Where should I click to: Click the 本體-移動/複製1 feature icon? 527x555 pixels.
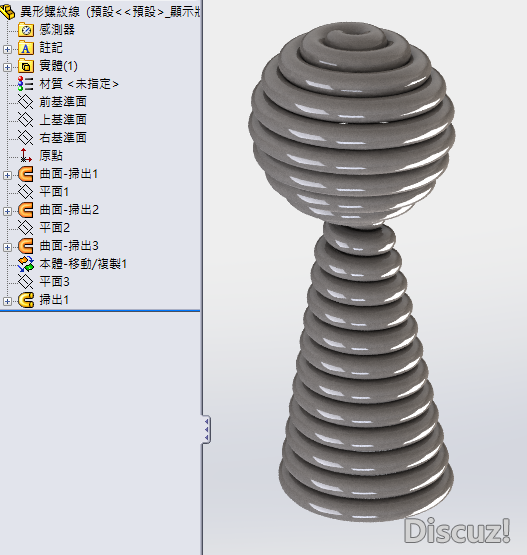click(26, 264)
